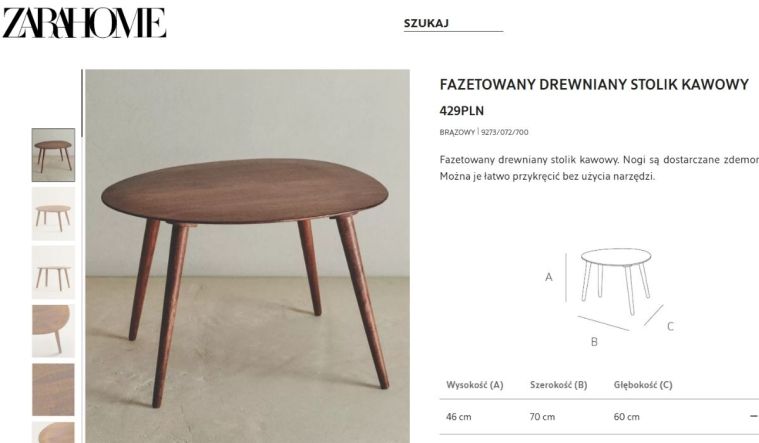Select the light wood table thumbnail
The height and width of the screenshot is (443, 759).
click(53, 214)
